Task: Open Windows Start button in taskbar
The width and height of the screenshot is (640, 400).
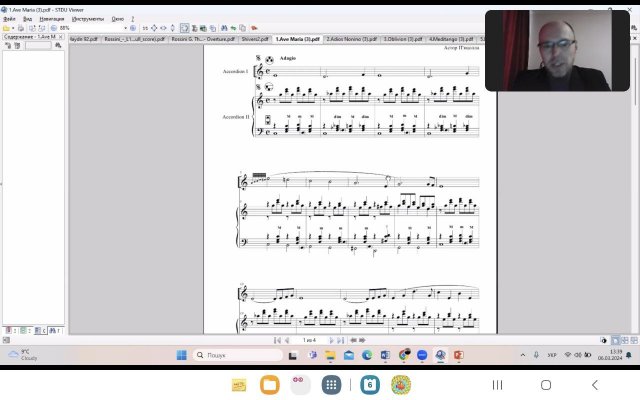Action: pyautogui.click(x=182, y=355)
